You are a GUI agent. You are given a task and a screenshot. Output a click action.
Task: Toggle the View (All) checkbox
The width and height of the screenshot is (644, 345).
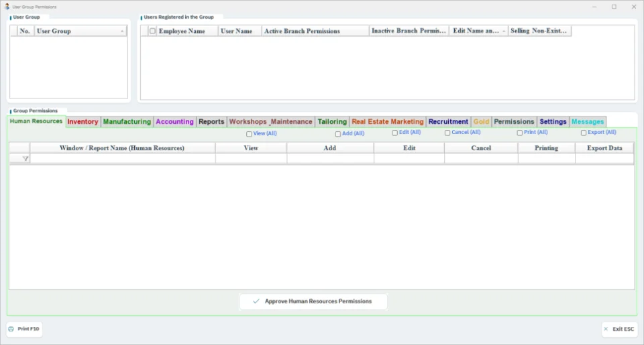click(x=249, y=134)
